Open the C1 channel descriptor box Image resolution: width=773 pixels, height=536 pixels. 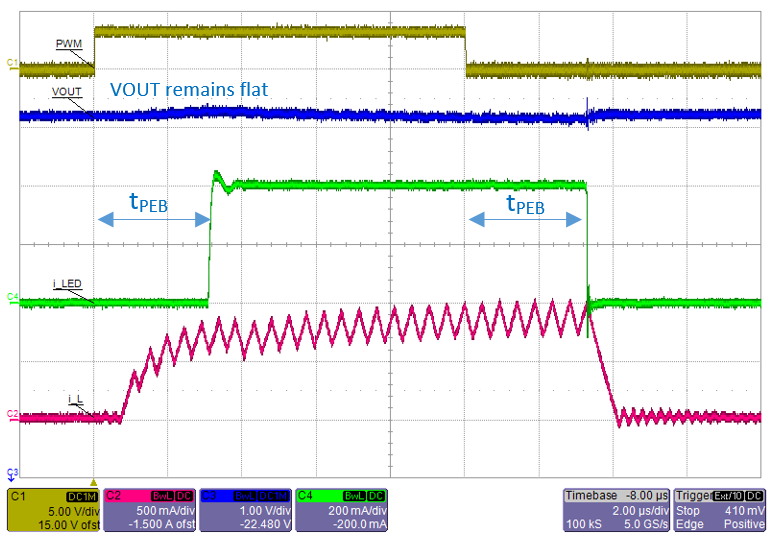pyautogui.click(x=54, y=508)
